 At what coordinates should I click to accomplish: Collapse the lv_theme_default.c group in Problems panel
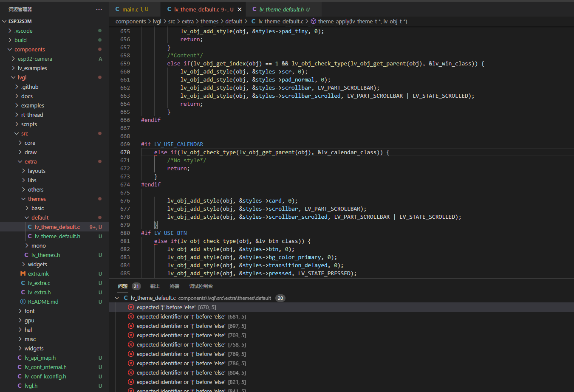117,298
